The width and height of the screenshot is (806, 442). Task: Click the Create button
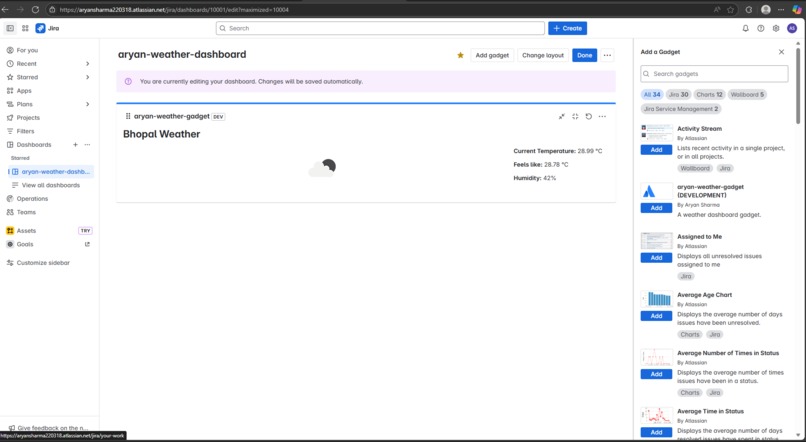(x=567, y=28)
